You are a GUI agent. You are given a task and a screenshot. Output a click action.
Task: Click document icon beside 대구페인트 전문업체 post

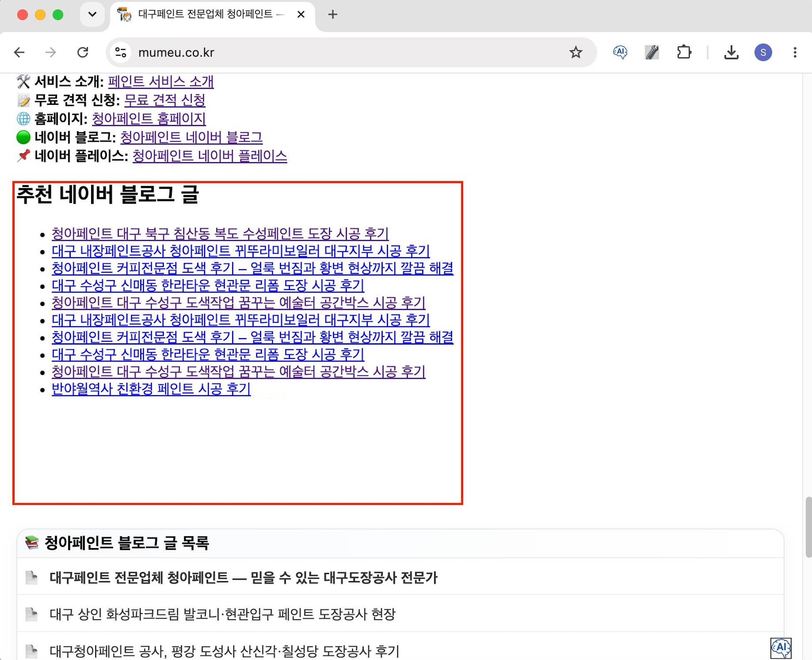32,578
